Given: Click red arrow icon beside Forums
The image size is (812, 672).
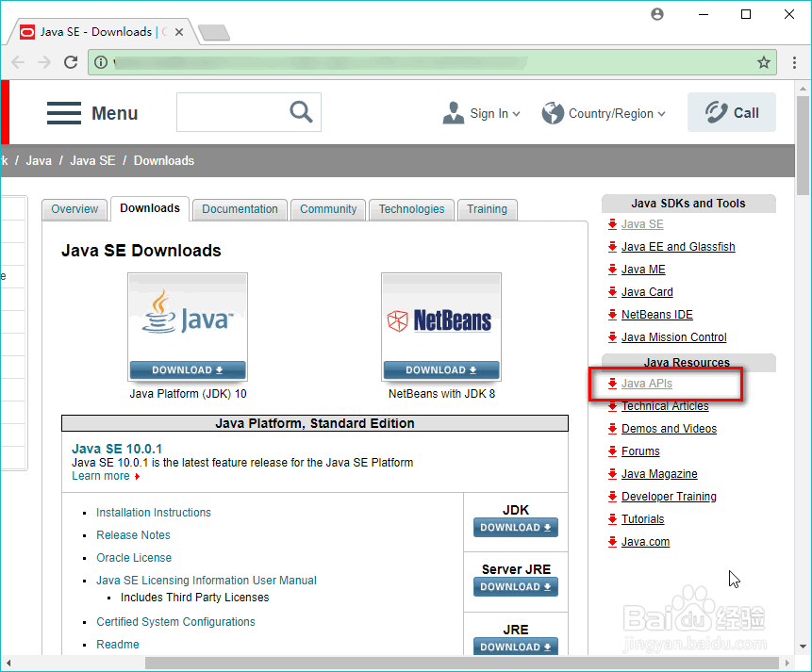Looking at the screenshot, I should pos(612,451).
